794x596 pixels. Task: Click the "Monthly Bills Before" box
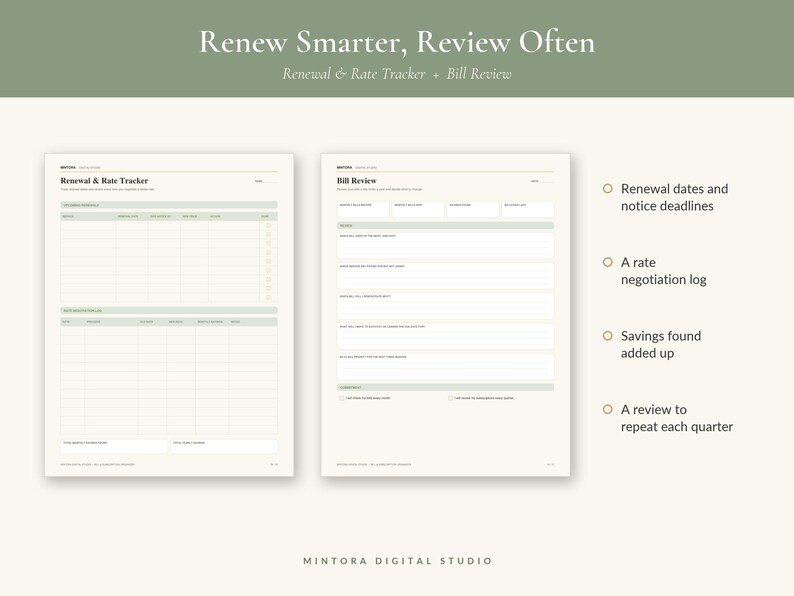363,209
